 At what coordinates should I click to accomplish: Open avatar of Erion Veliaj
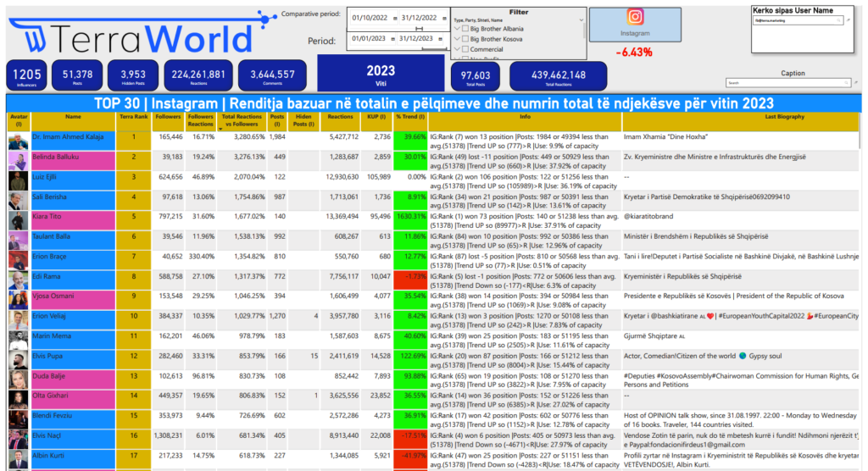19,320
